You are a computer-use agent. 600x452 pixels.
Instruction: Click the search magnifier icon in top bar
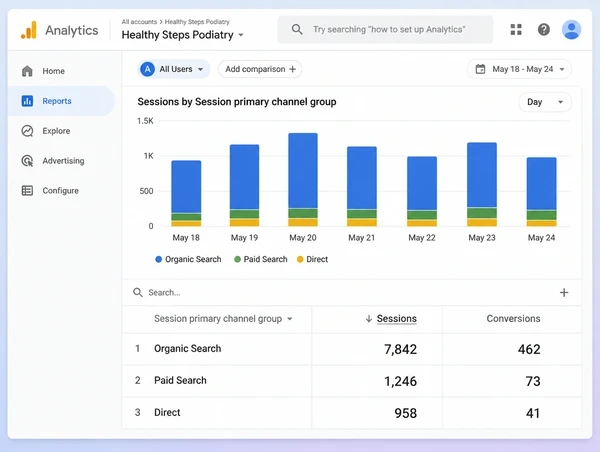(297, 29)
